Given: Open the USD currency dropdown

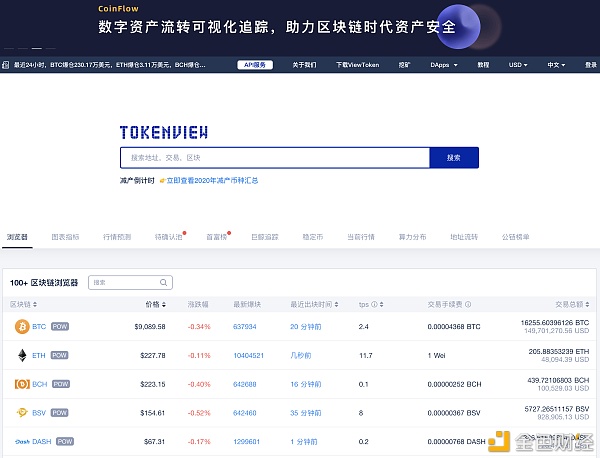Looking at the screenshot, I should (518, 65).
